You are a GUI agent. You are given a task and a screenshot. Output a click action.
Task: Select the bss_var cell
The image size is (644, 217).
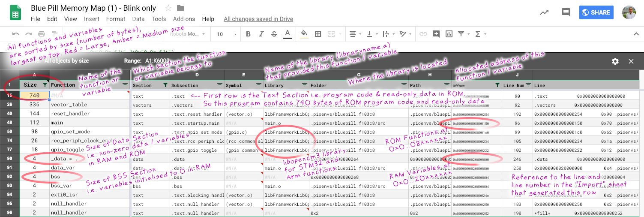tap(90, 186)
